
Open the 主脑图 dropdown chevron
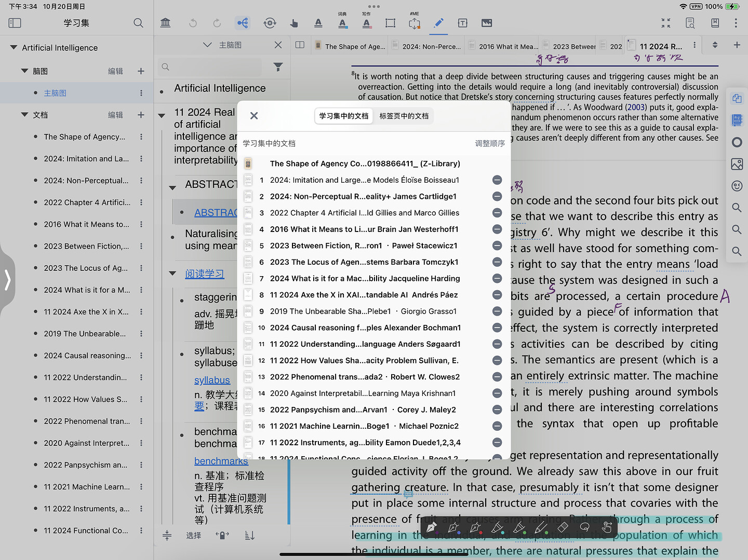207,45
